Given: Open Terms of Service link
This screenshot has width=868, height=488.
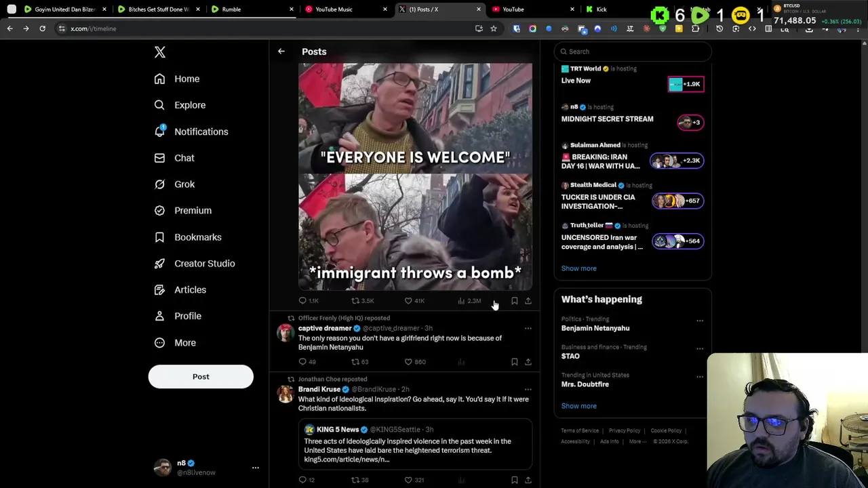Looking at the screenshot, I should pyautogui.click(x=580, y=430).
